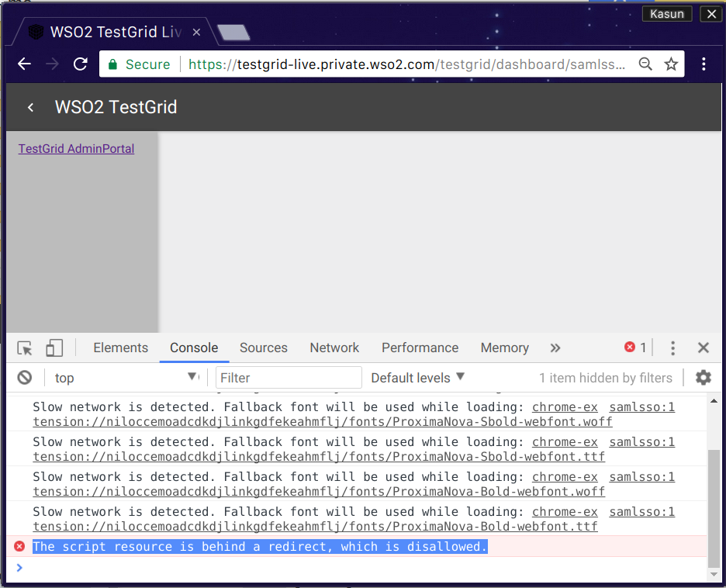
Task: Click the '1 item hidden by filters' text
Action: (606, 378)
